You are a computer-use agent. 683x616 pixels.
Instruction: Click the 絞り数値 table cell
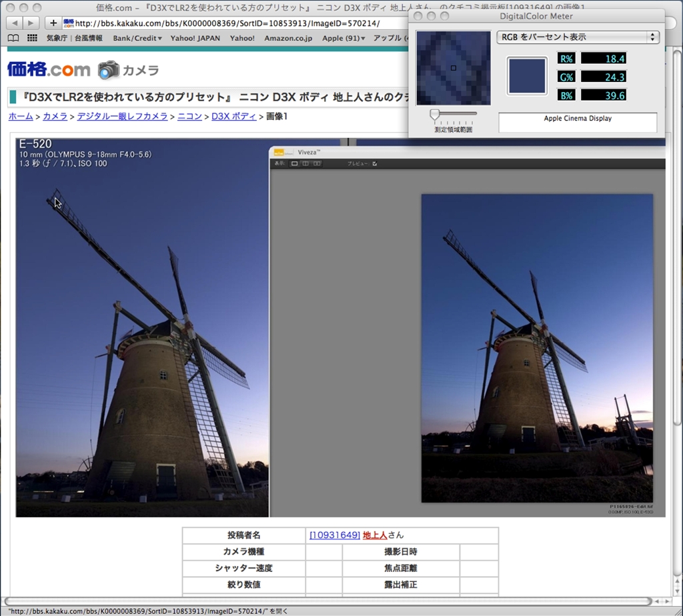[x=244, y=585]
